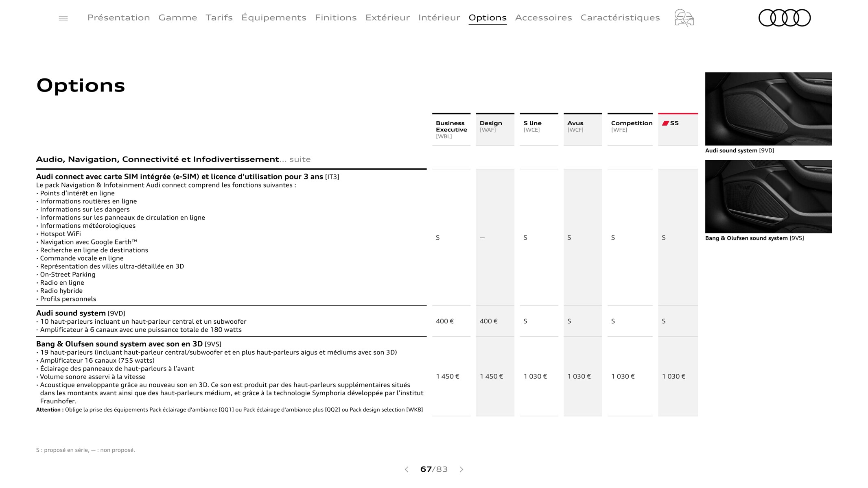This screenshot has width=868, height=488.
Task: Click 1 450 € in Business Executive column
Action: click(448, 377)
